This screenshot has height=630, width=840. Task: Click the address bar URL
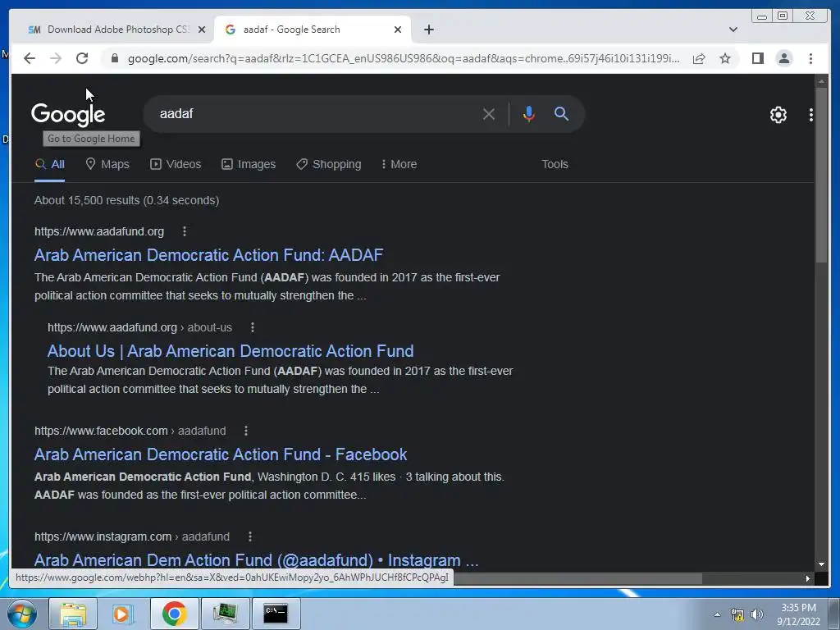click(404, 58)
